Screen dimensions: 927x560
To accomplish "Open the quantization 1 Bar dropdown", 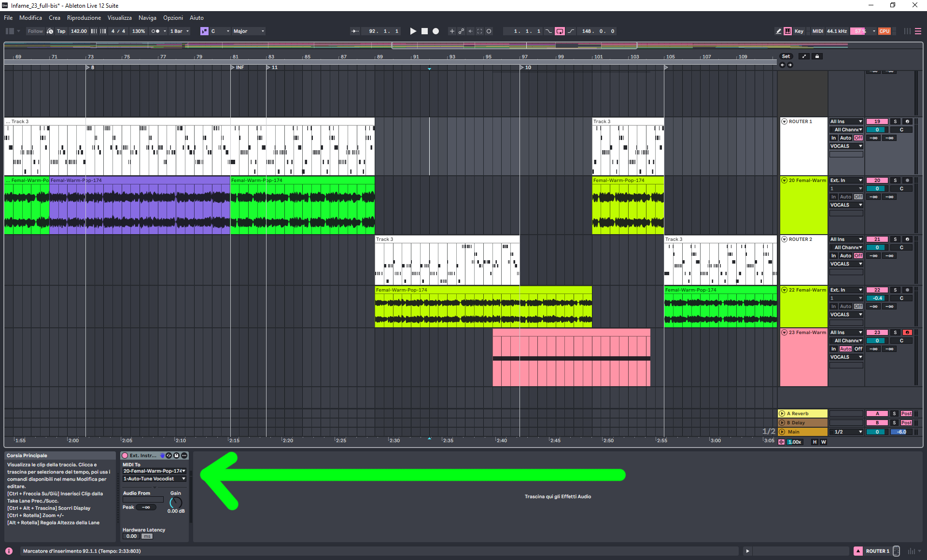I will [180, 31].
